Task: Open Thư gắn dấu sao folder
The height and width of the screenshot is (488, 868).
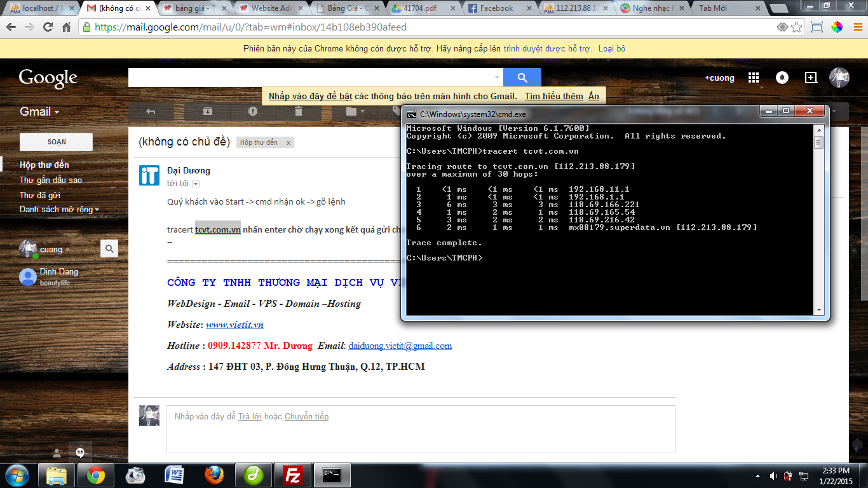Action: (x=51, y=180)
